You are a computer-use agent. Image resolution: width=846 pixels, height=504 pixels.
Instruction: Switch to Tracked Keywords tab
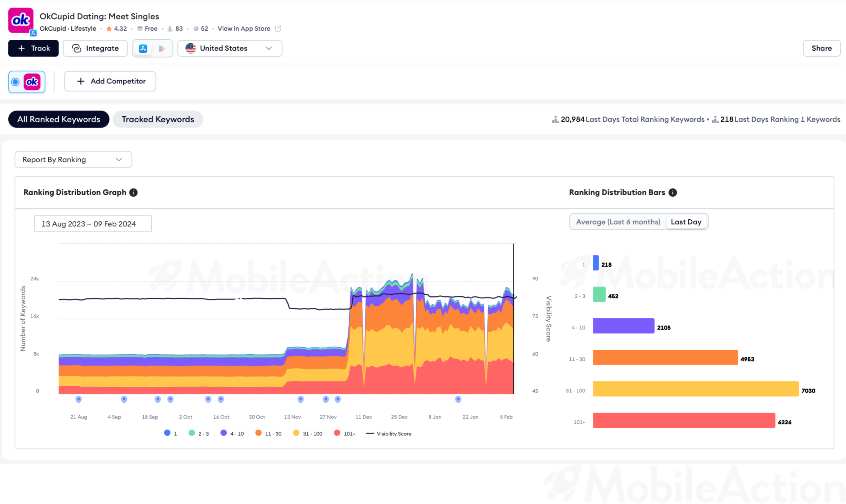pyautogui.click(x=158, y=120)
